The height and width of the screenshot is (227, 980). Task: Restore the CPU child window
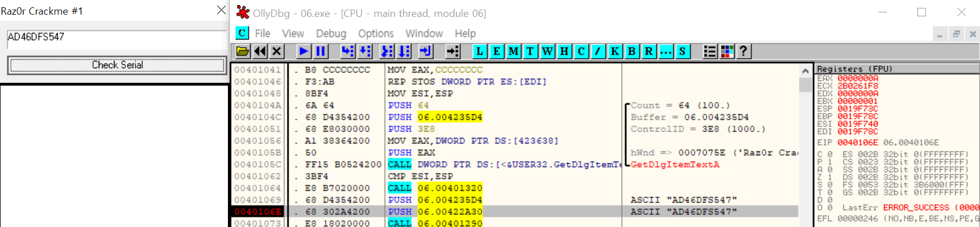(x=956, y=34)
